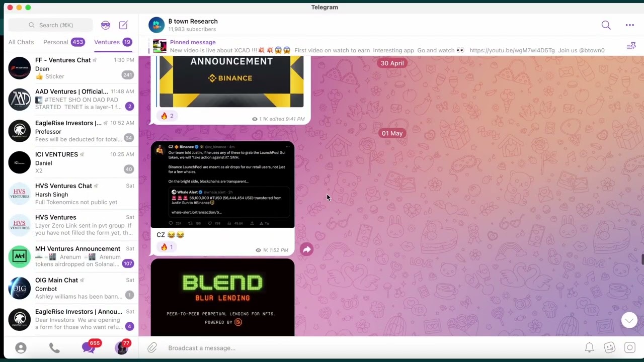Toggle silent broadcast bell icon
This screenshot has height=362, width=644.
pyautogui.click(x=589, y=347)
